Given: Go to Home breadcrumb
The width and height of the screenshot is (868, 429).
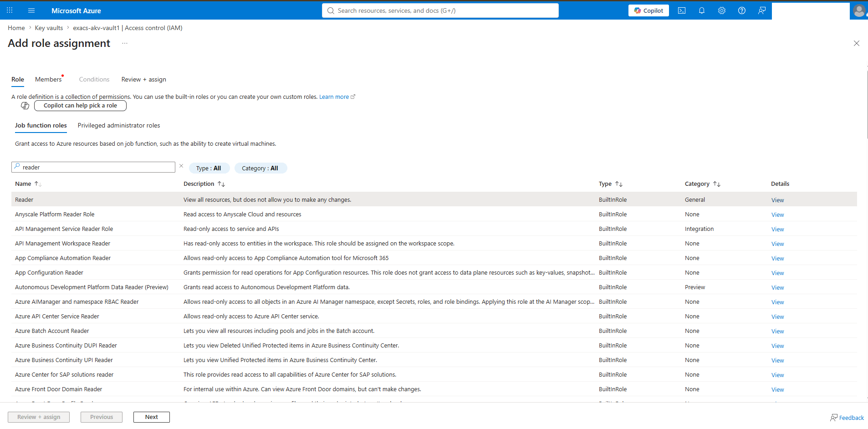Looking at the screenshot, I should point(16,28).
